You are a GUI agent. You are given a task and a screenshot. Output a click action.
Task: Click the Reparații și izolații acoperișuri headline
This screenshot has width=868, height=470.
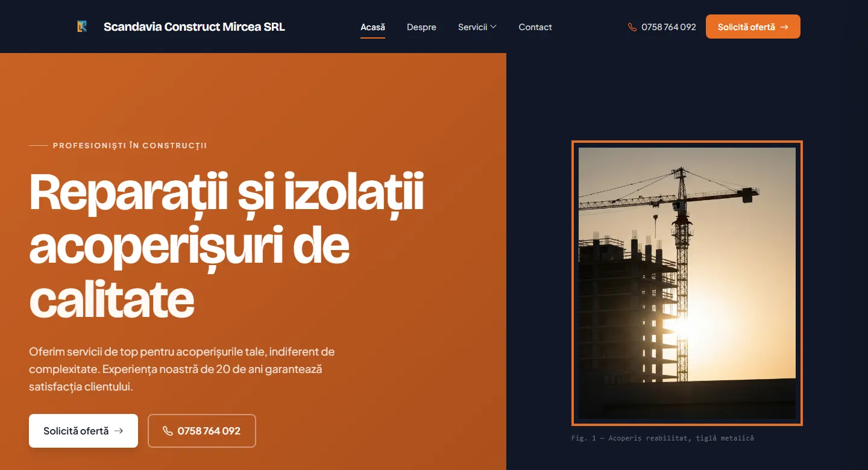(x=226, y=246)
